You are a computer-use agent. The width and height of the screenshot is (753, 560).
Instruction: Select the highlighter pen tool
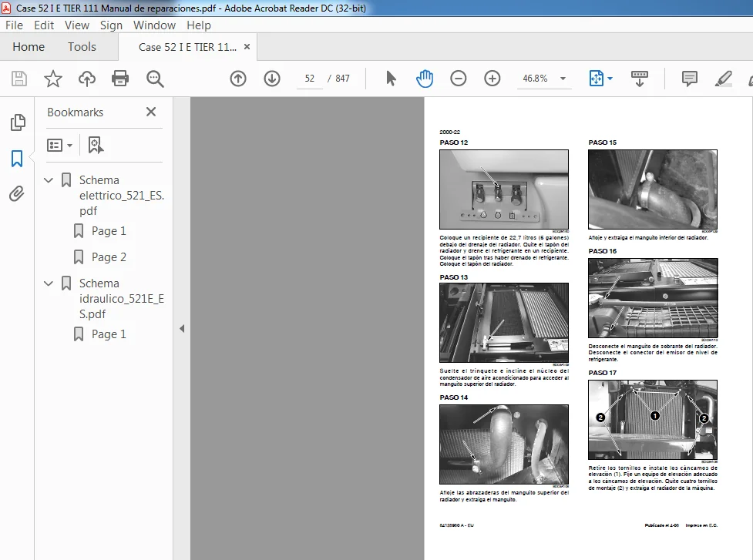pyautogui.click(x=723, y=79)
